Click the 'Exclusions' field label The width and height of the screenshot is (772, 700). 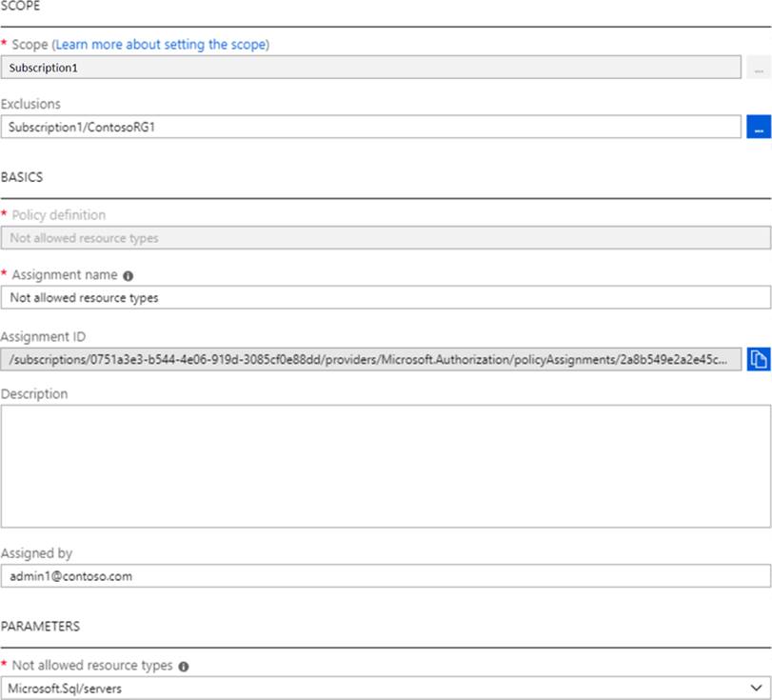point(30,104)
